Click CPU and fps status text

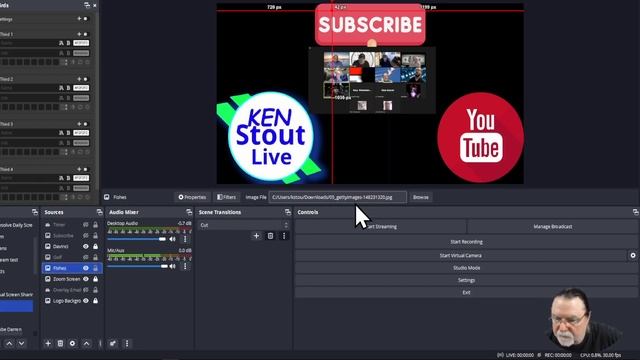click(x=600, y=355)
